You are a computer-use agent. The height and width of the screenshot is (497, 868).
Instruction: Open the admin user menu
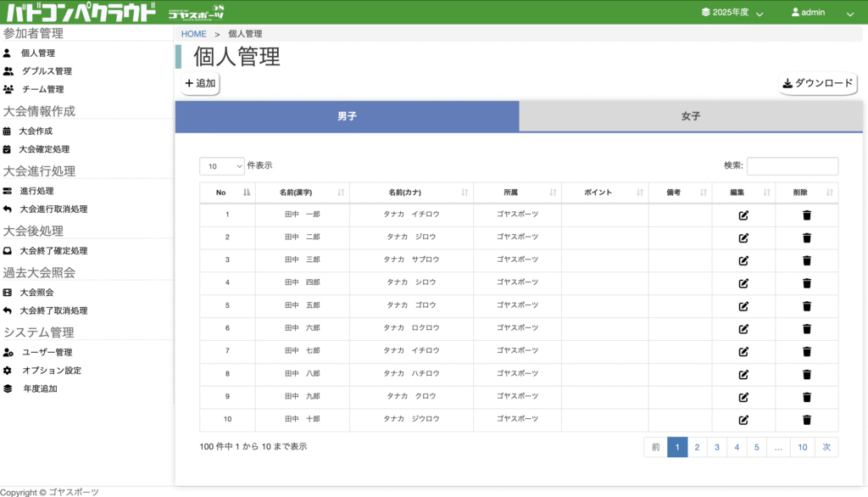(821, 13)
